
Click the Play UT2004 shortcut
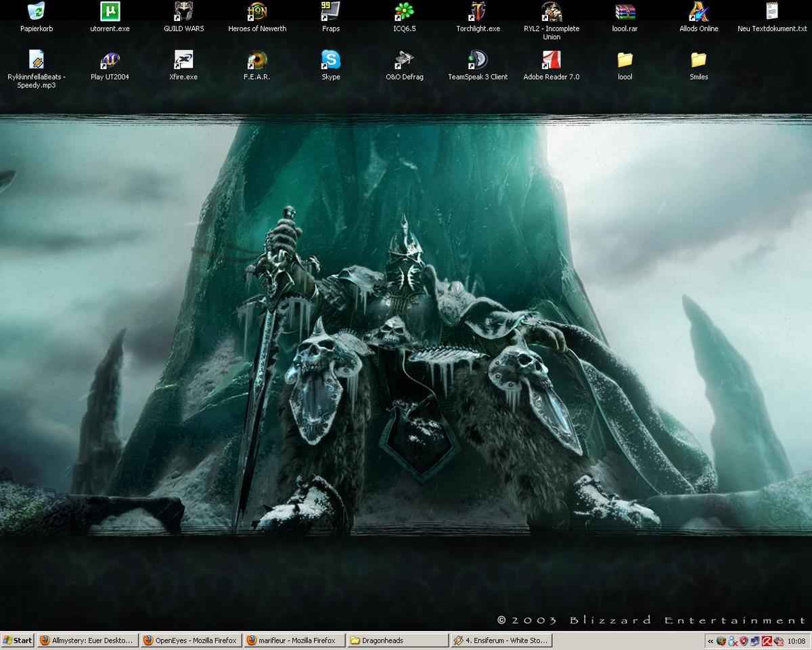(110, 60)
